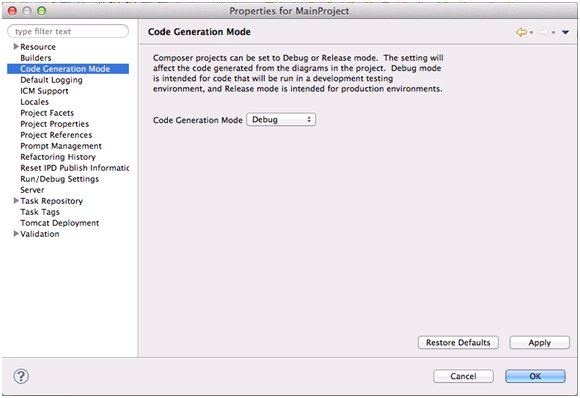The height and width of the screenshot is (398, 580).
Task: Open the view menu triangle in the header
Action: (x=565, y=33)
